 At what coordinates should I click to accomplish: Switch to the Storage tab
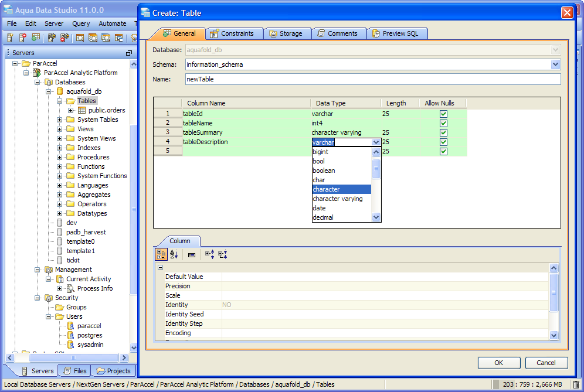click(287, 33)
